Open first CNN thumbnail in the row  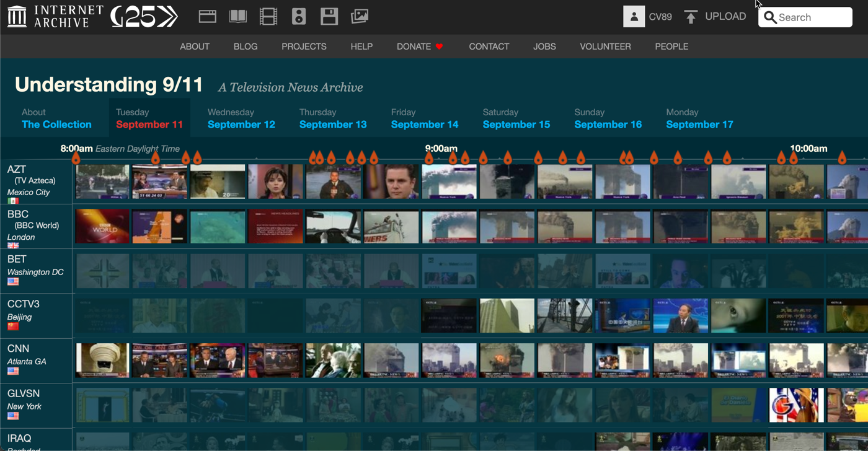[102, 360]
